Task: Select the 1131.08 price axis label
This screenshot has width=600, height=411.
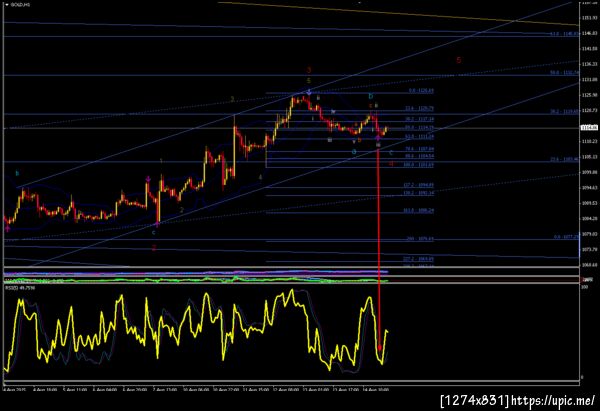Action: [589, 80]
